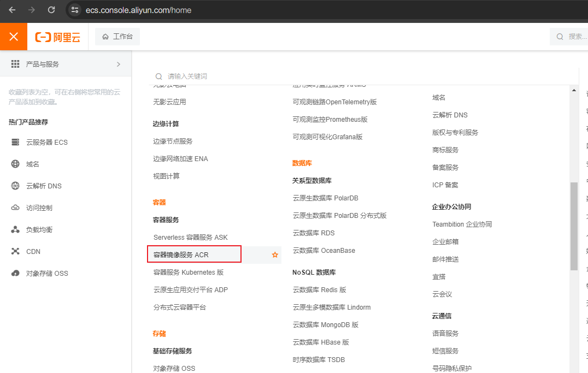Open 号码隐私保护

452,369
